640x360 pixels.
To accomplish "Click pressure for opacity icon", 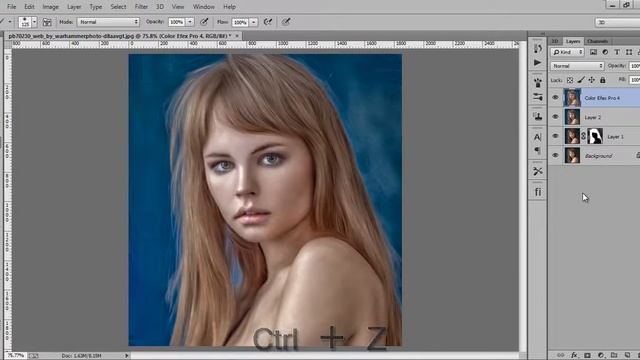I will [x=204, y=22].
